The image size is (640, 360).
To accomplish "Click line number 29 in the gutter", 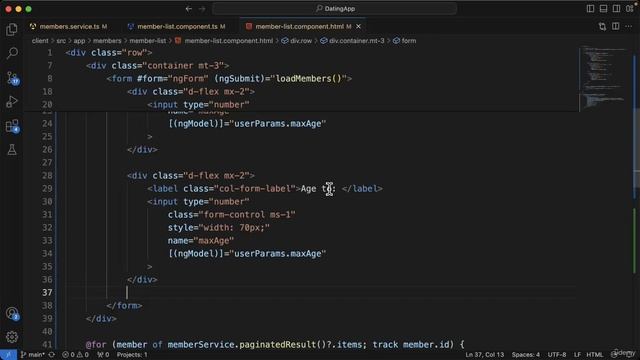I will coord(47,189).
